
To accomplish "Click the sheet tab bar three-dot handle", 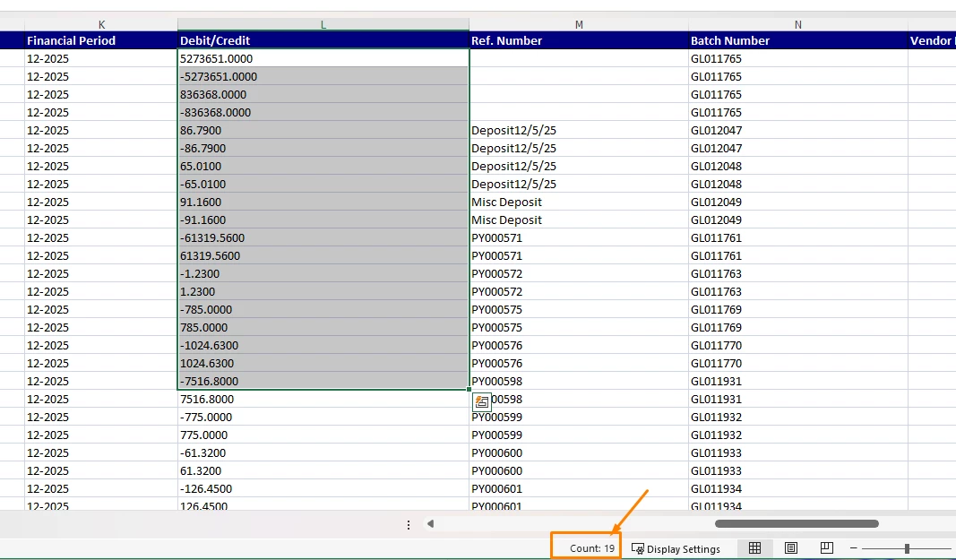I will point(409,525).
